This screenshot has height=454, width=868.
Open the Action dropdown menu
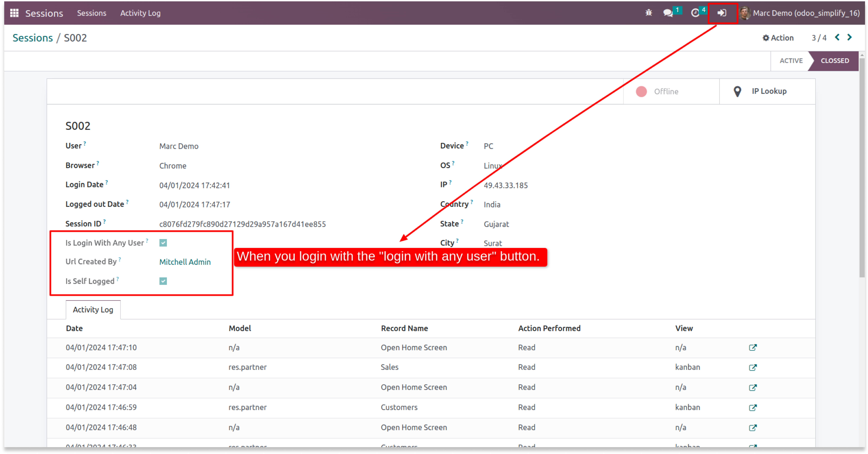[x=778, y=38]
